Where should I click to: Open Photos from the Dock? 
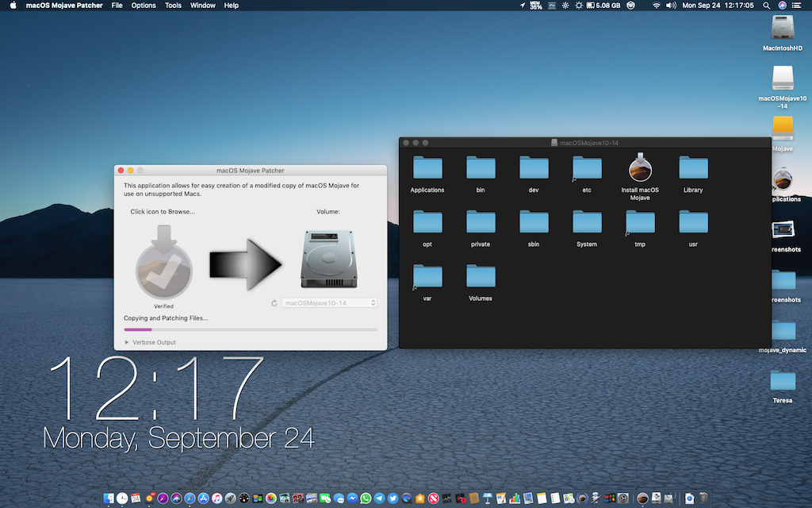coord(271,498)
